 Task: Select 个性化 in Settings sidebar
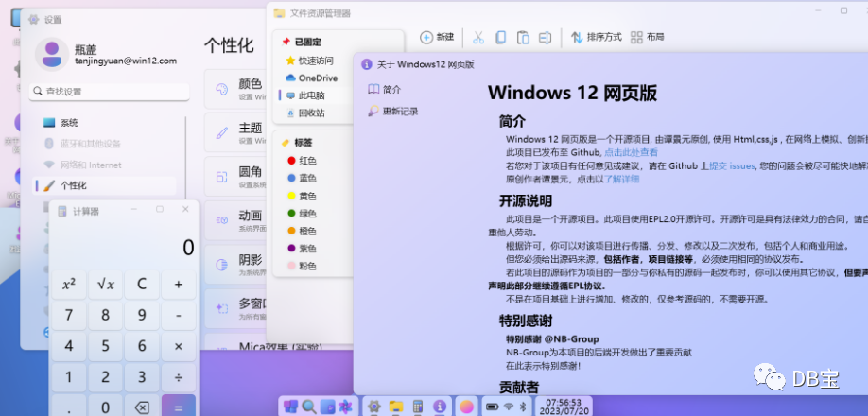click(x=105, y=186)
